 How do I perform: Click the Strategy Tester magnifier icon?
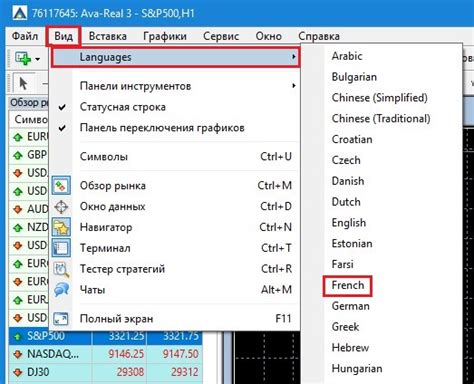61,269
